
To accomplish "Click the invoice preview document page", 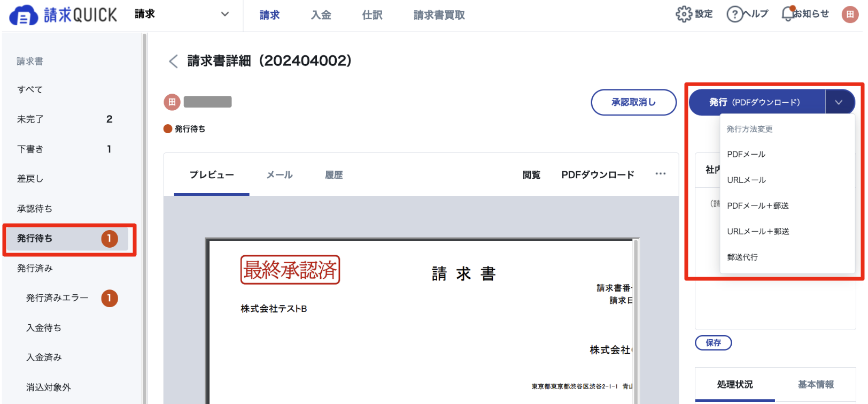I will [421, 322].
